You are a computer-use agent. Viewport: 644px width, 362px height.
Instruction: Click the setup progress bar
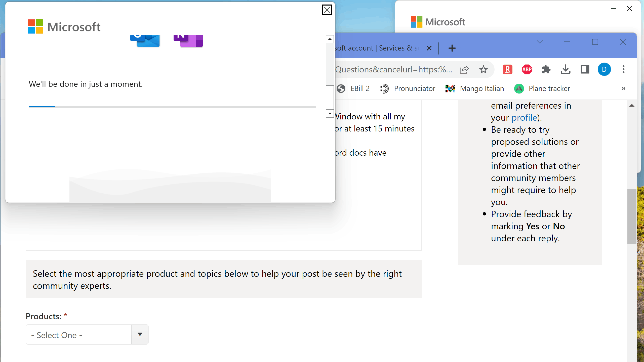point(172,107)
